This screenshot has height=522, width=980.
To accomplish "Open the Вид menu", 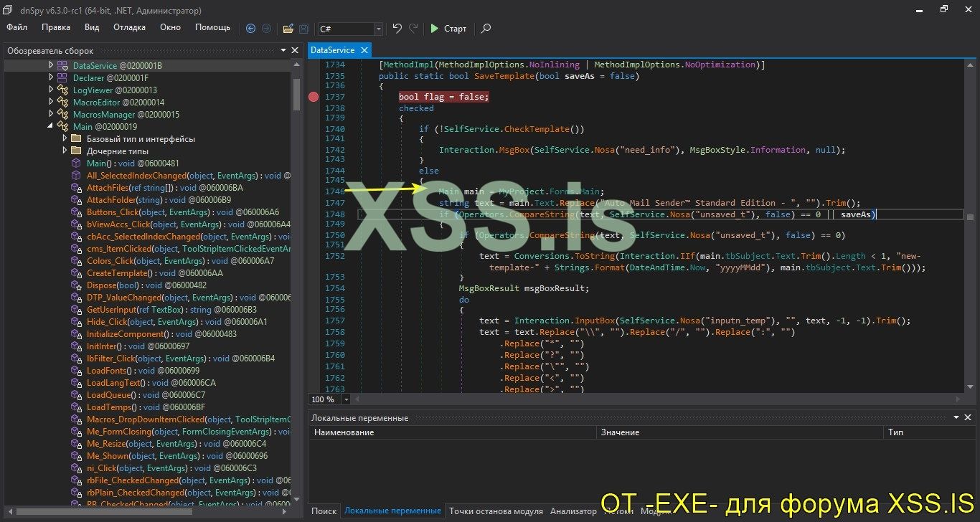I will (x=92, y=27).
